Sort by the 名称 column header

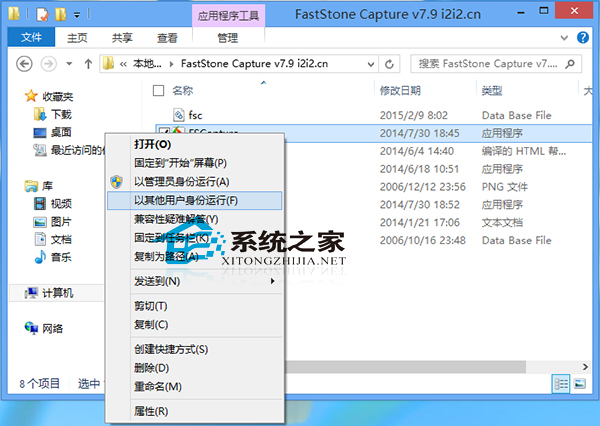(183, 91)
